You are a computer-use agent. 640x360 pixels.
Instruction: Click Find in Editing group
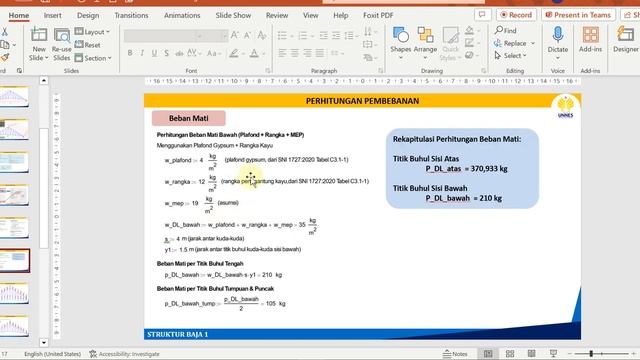[505, 31]
